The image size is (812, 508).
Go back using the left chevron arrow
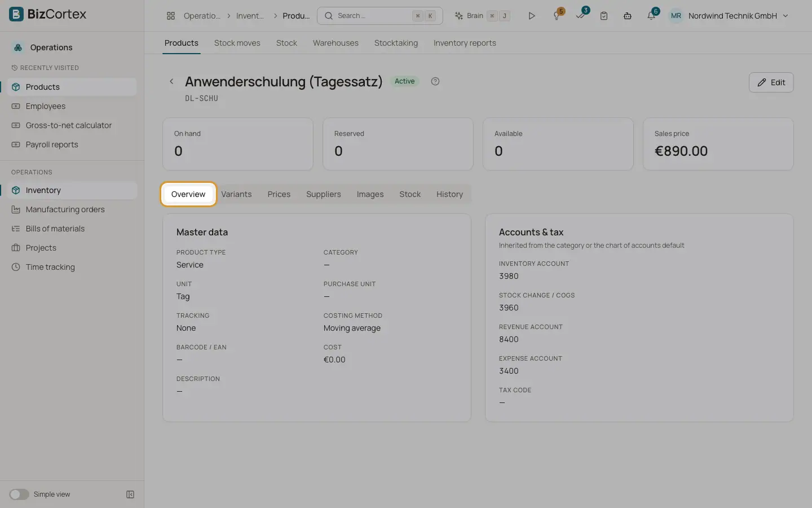171,81
